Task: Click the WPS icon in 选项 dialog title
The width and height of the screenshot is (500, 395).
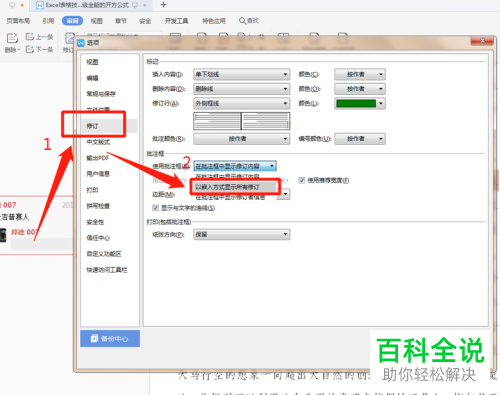Action: [x=81, y=43]
